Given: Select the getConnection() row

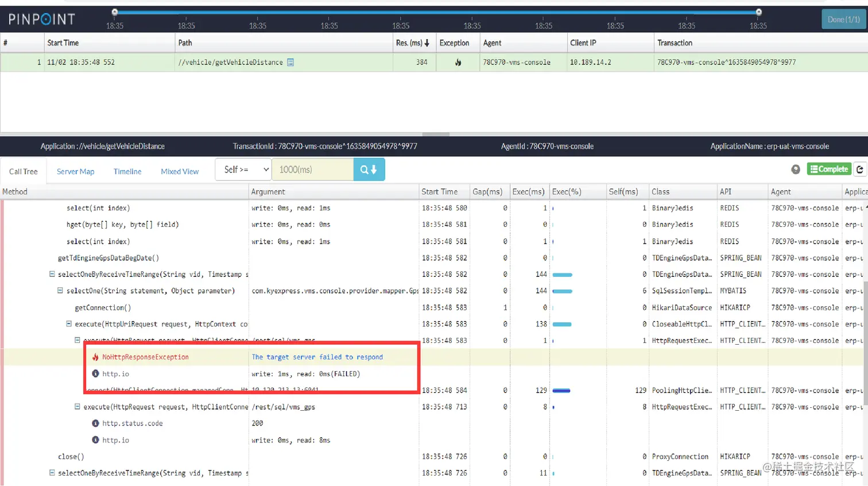Looking at the screenshot, I should coord(434,307).
